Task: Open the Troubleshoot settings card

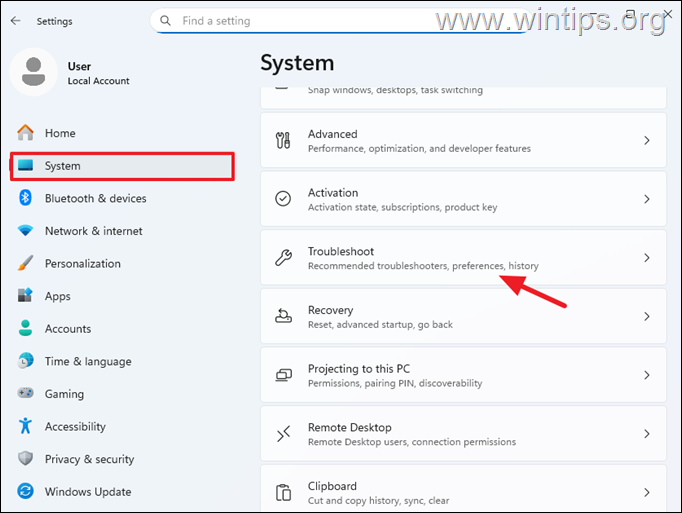Action: pyautogui.click(x=463, y=258)
